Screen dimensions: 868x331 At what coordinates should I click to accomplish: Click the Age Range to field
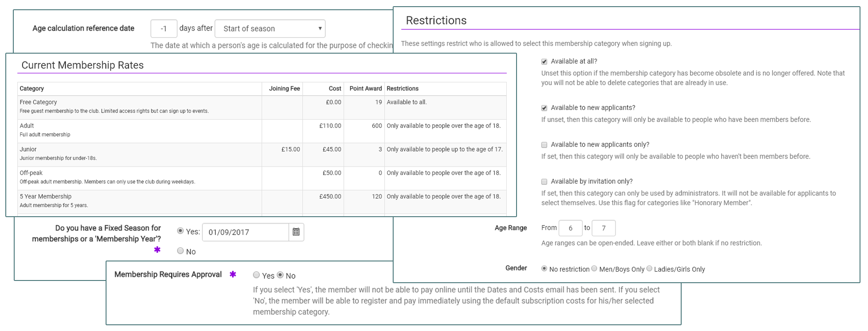pos(603,228)
